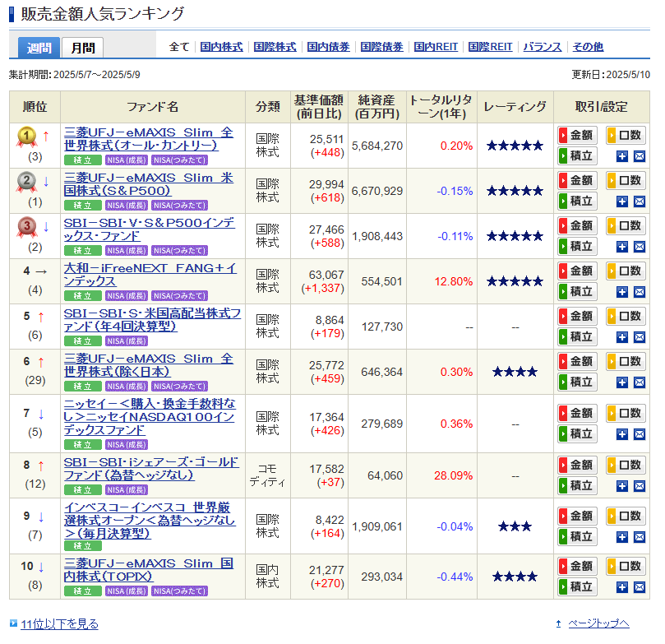Image resolution: width=665 pixels, height=644 pixels.
Task: Switch to the 週間 ranking tab
Action: (39, 48)
